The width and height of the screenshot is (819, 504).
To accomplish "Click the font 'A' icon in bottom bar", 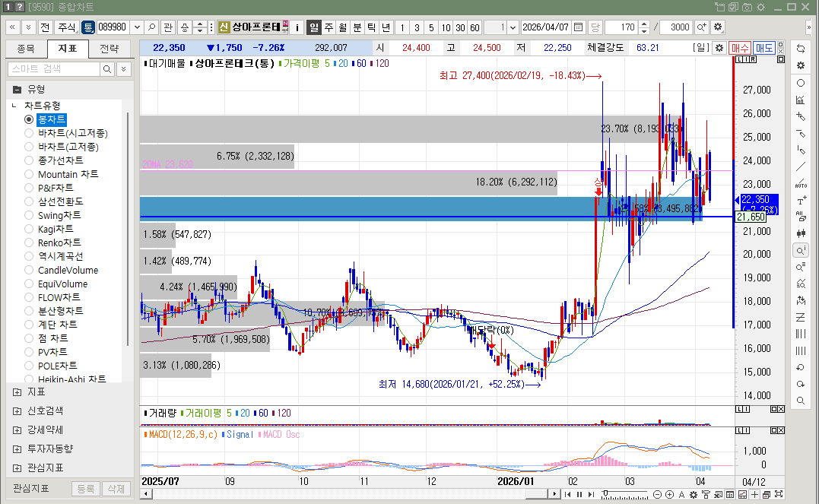I will pos(681,494).
